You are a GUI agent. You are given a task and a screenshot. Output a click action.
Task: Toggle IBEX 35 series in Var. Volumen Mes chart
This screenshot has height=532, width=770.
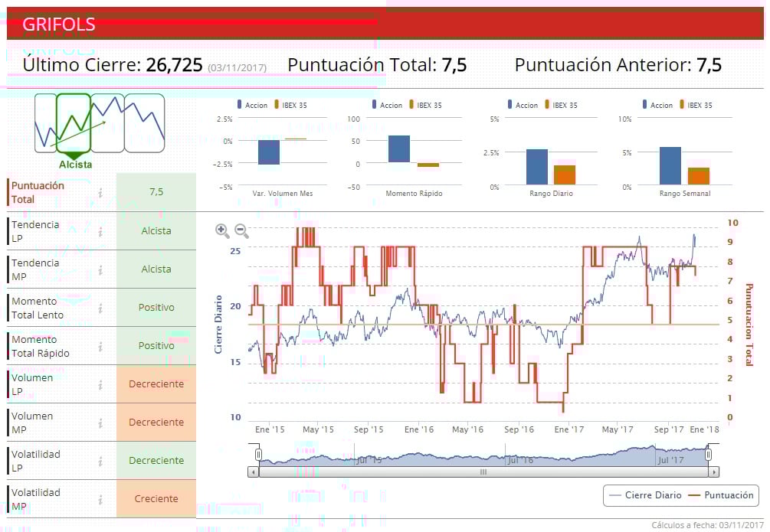point(290,105)
